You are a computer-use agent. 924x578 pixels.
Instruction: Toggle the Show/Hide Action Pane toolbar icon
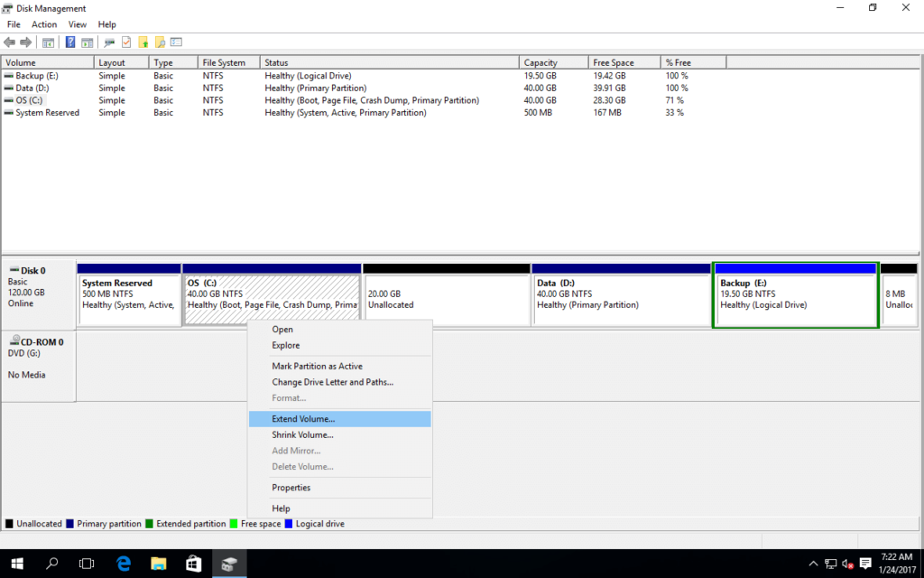point(86,42)
